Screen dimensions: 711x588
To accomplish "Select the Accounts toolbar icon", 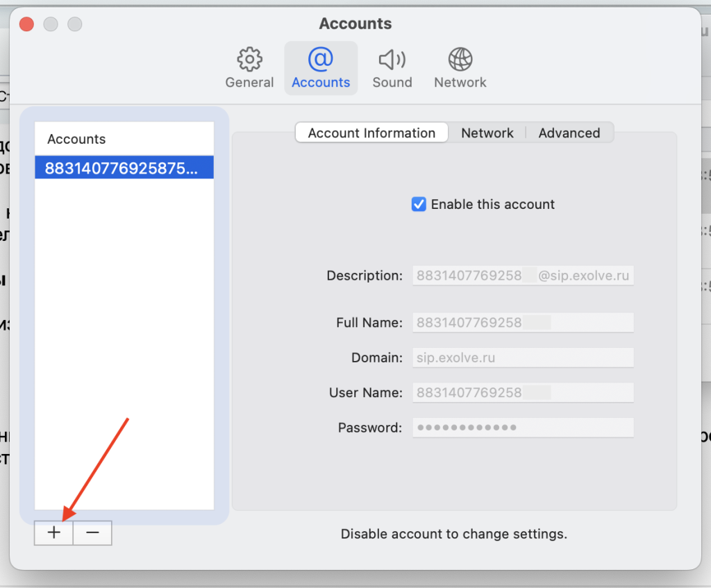I will pyautogui.click(x=321, y=68).
